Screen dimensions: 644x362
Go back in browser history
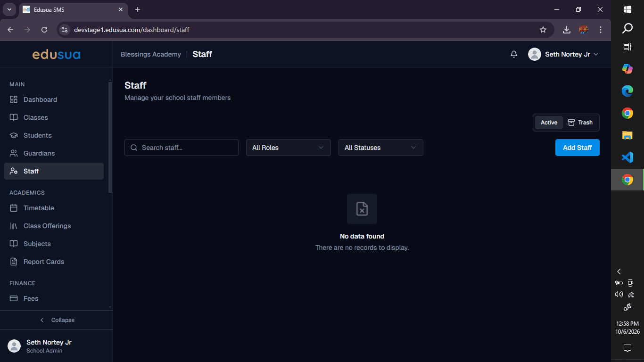click(x=10, y=30)
